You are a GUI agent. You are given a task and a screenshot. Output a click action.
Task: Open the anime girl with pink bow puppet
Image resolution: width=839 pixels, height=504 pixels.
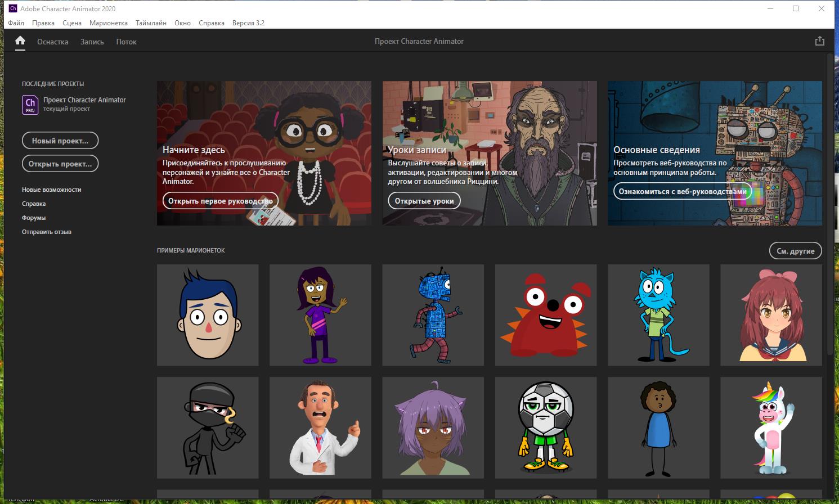point(771,315)
